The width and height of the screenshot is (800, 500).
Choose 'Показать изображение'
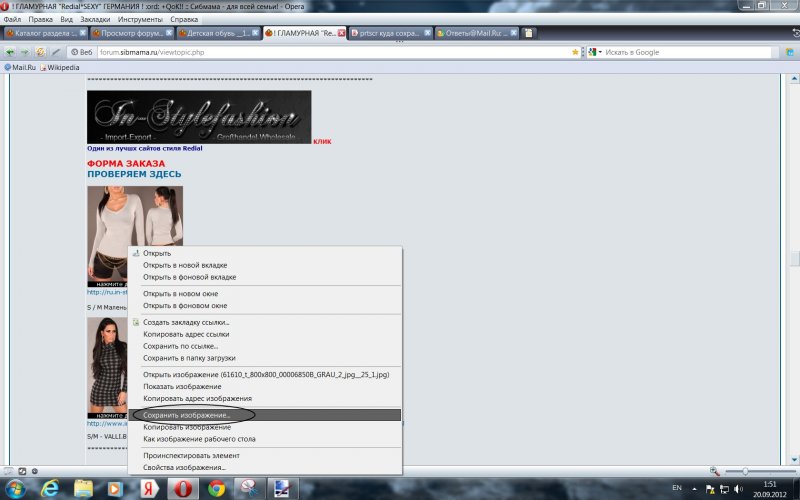click(265, 387)
